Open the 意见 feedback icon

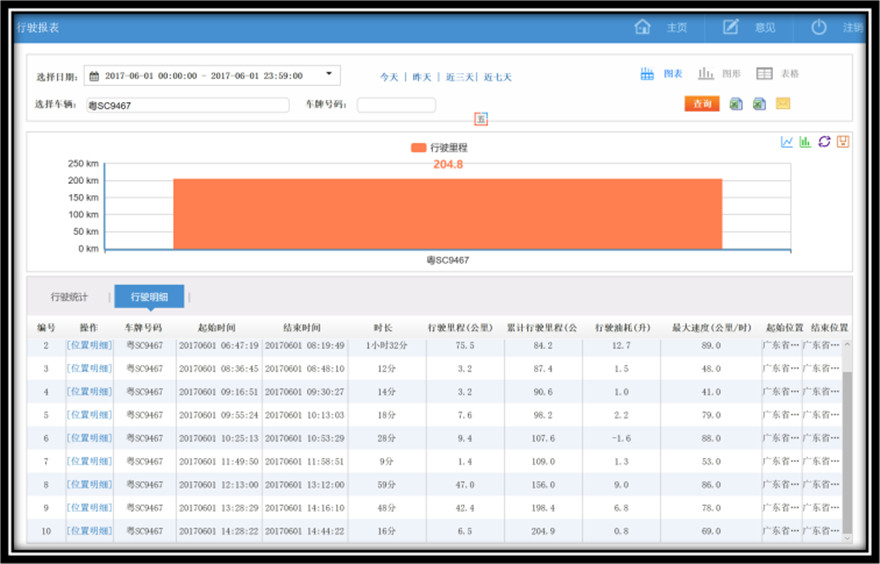[731, 27]
